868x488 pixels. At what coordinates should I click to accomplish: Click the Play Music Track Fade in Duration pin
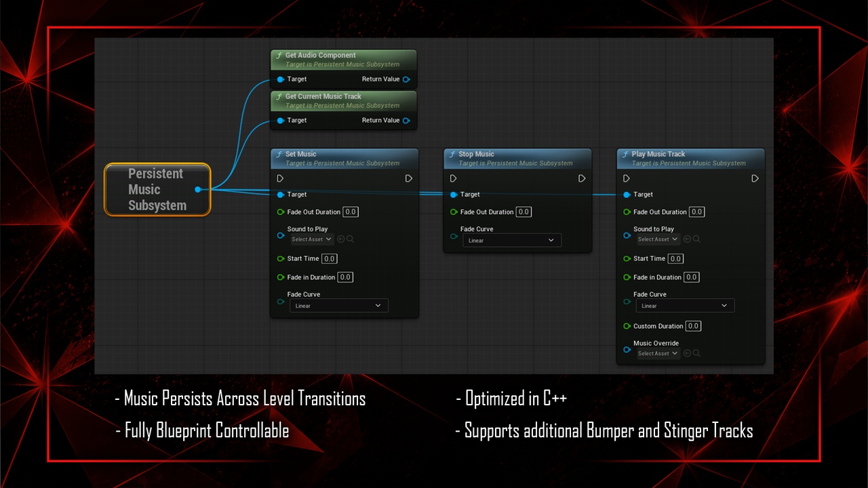pos(627,277)
